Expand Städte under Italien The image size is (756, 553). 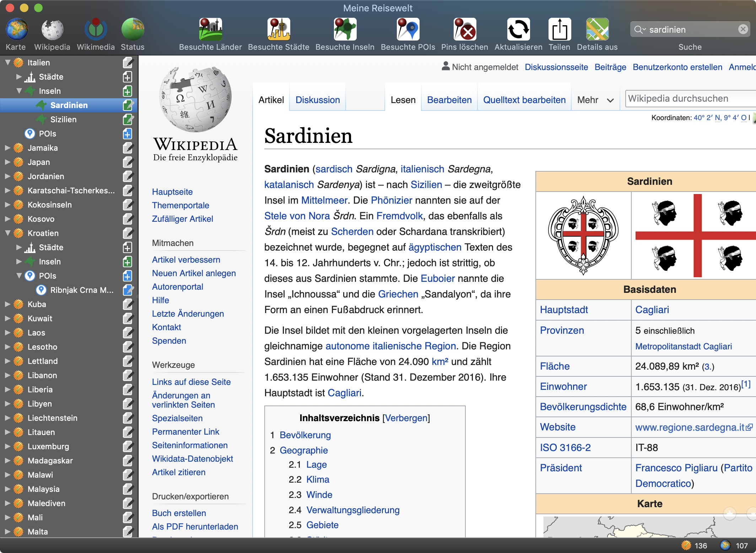tap(19, 77)
